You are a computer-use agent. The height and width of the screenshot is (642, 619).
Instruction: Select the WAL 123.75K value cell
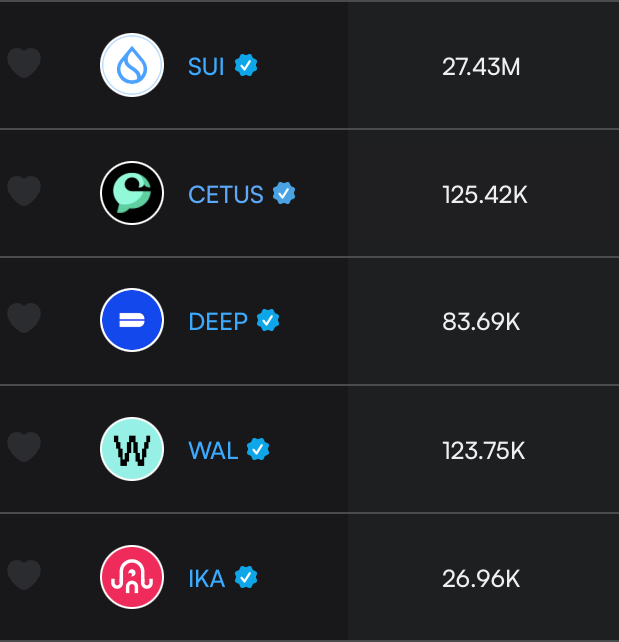click(483, 450)
